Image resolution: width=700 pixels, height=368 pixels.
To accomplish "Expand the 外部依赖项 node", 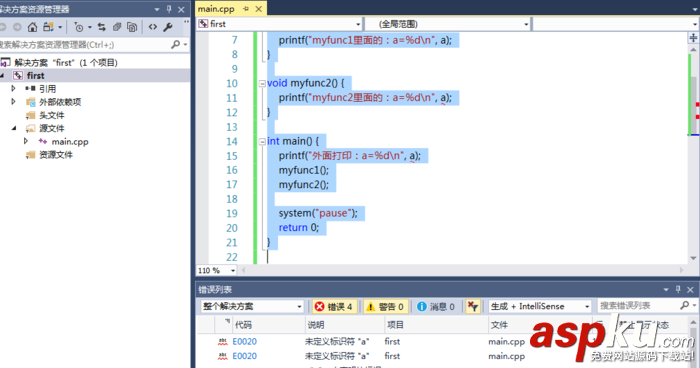I will [13, 102].
